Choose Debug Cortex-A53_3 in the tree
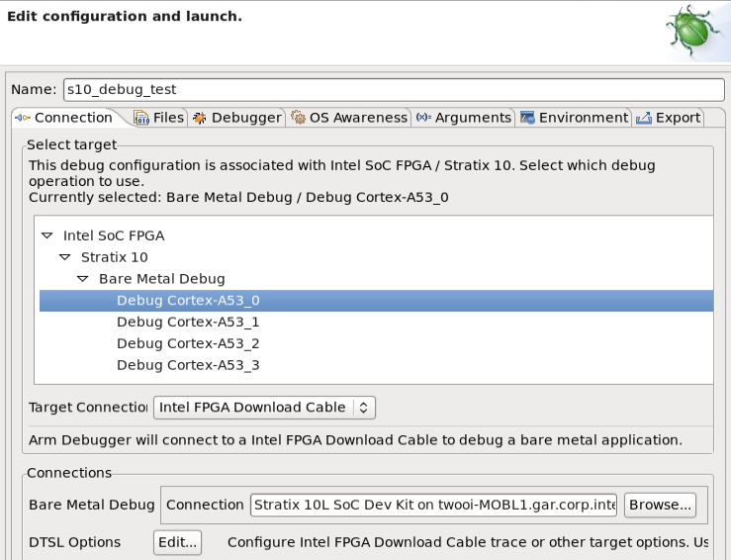The image size is (731, 560). click(188, 365)
